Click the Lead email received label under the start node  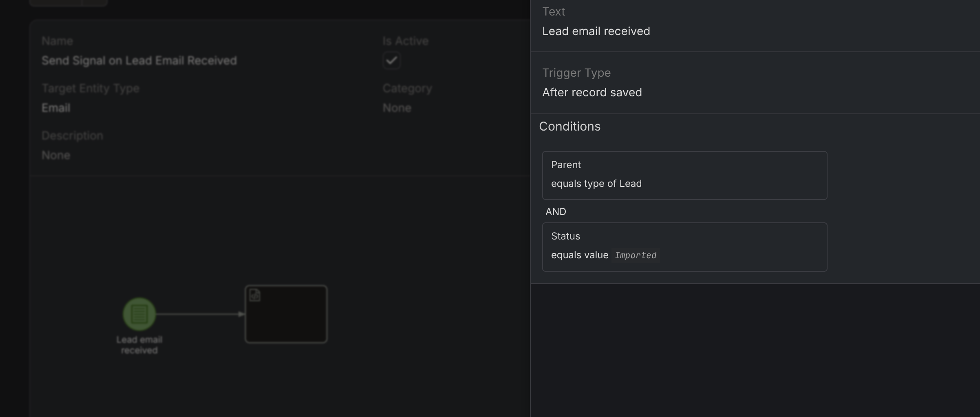click(x=139, y=345)
